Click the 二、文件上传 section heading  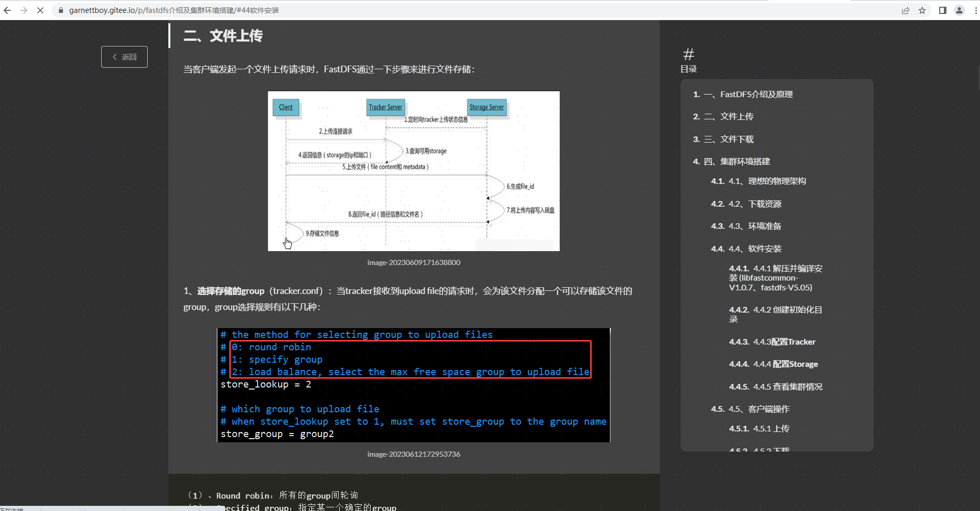click(x=223, y=36)
